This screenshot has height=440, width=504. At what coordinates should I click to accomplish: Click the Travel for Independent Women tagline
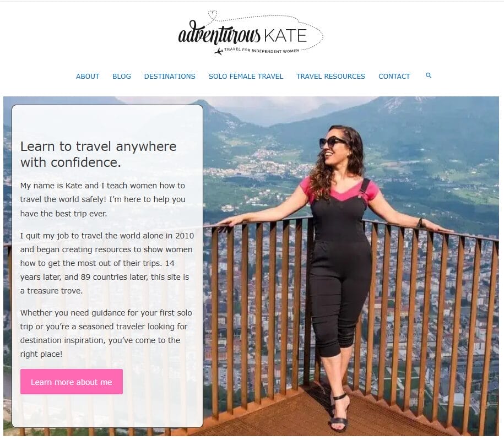(262, 50)
